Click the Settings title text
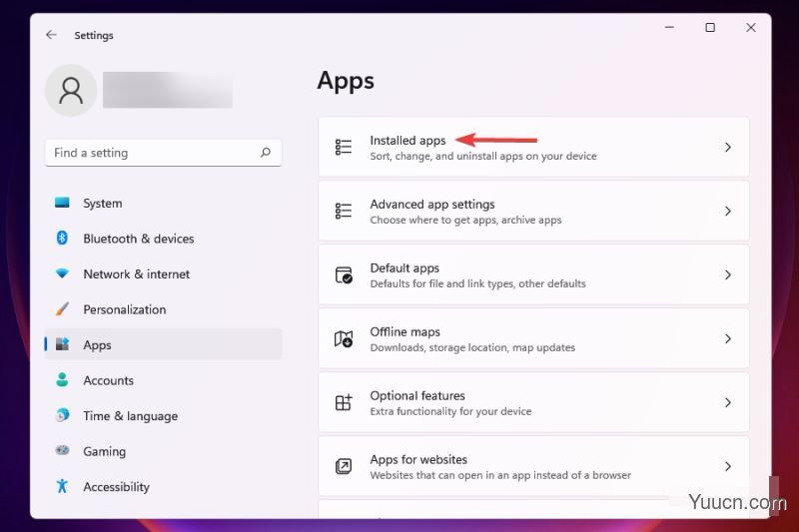The width and height of the screenshot is (799, 532). click(94, 35)
